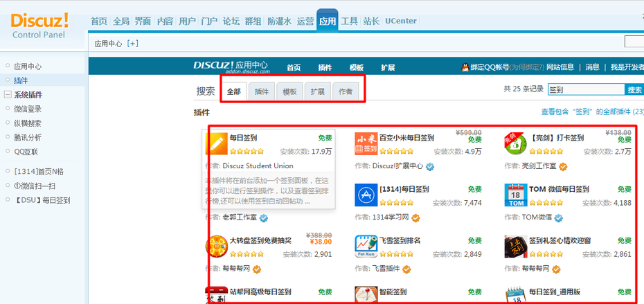The image size is (644, 304).
Task: Select 微信登录 in the left sidebar
Action: point(28,109)
